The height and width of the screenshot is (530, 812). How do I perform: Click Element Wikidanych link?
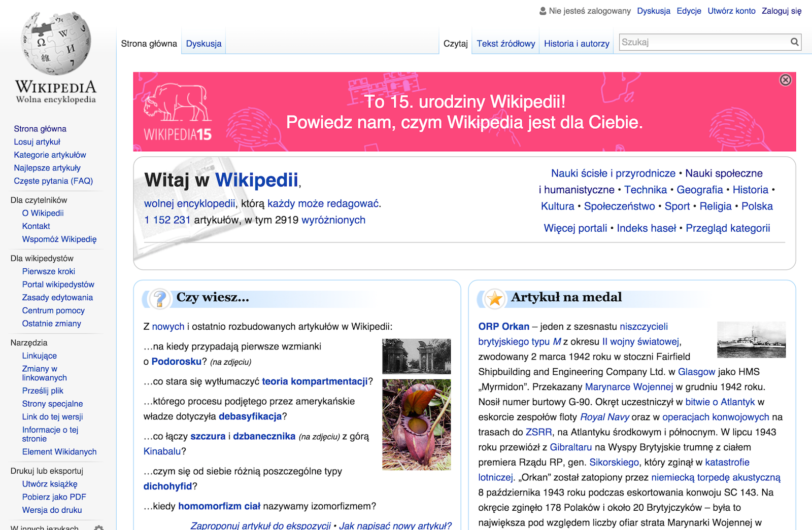pyautogui.click(x=59, y=452)
